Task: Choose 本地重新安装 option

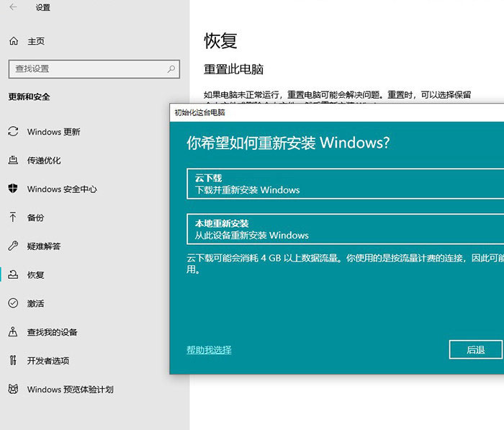Action: point(345,229)
